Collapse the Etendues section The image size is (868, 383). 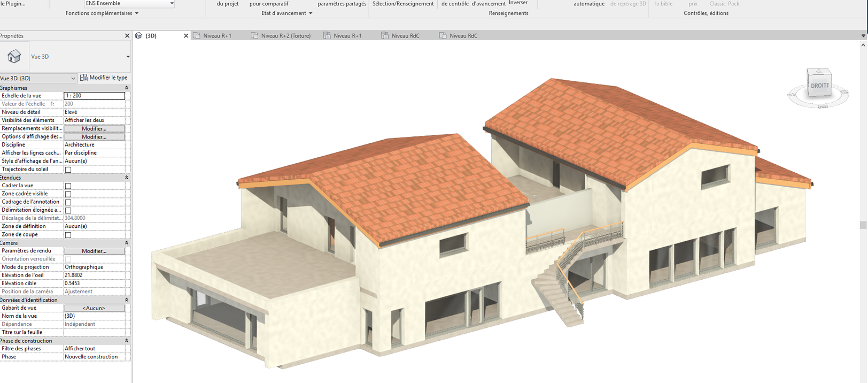127,178
